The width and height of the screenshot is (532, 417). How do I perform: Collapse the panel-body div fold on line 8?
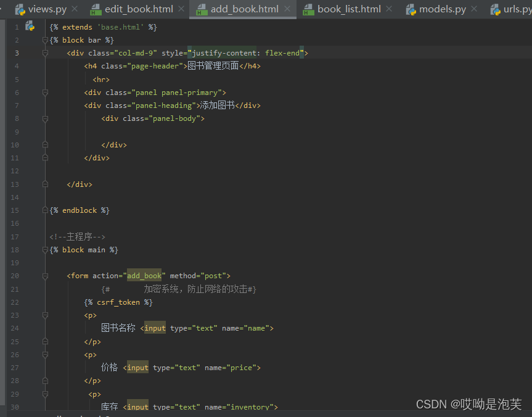(45, 118)
